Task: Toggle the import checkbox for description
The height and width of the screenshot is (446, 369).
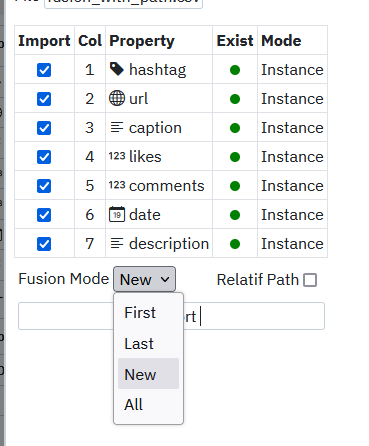Action: (x=44, y=244)
